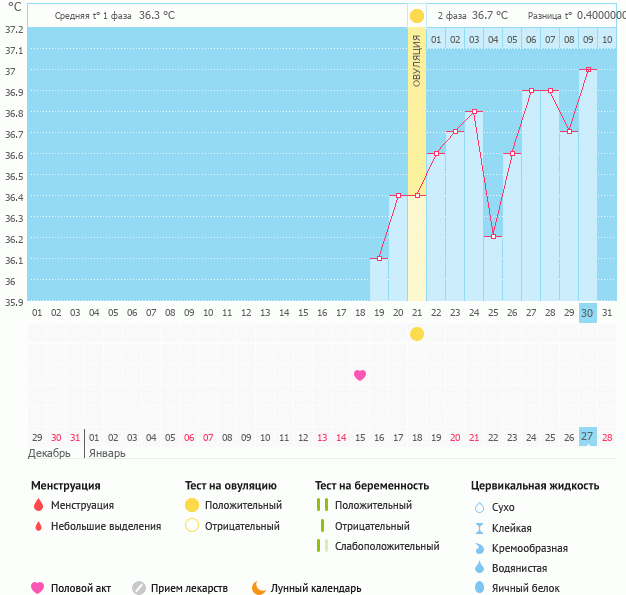626x595 pixels.
Task: Click the 36.2 temperature point on day 25
Action: pos(493,237)
